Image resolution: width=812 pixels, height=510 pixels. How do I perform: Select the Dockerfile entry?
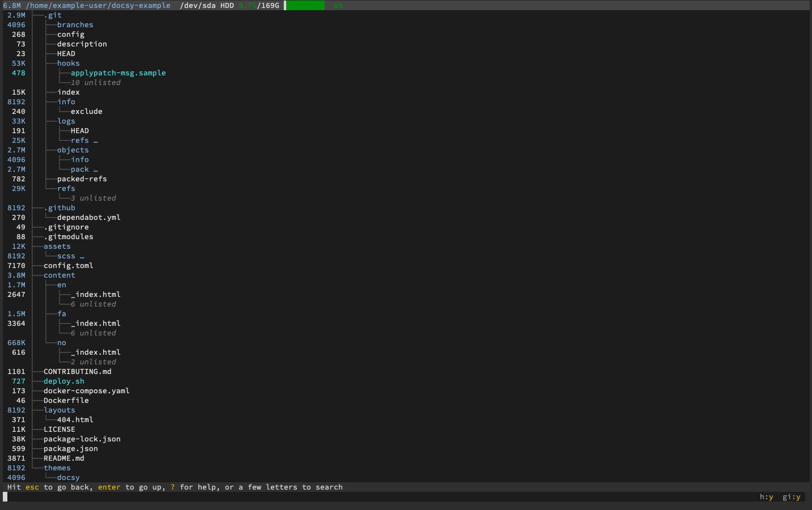[x=66, y=400]
